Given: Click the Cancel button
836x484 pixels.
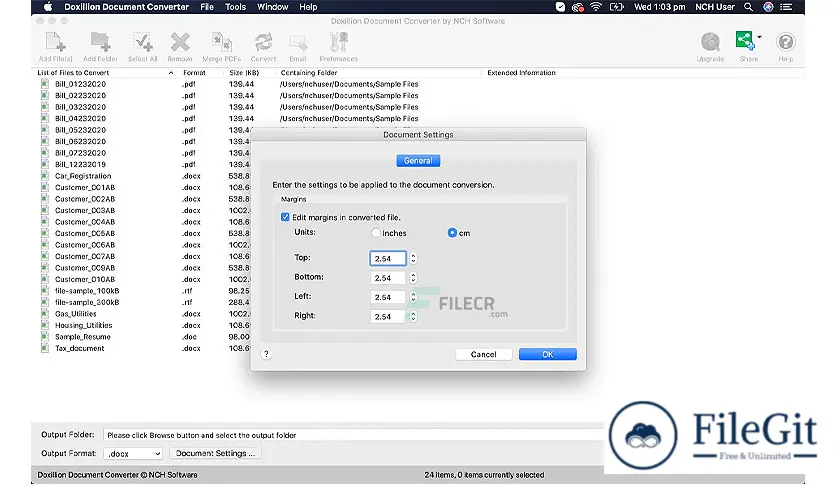Looking at the screenshot, I should (484, 354).
